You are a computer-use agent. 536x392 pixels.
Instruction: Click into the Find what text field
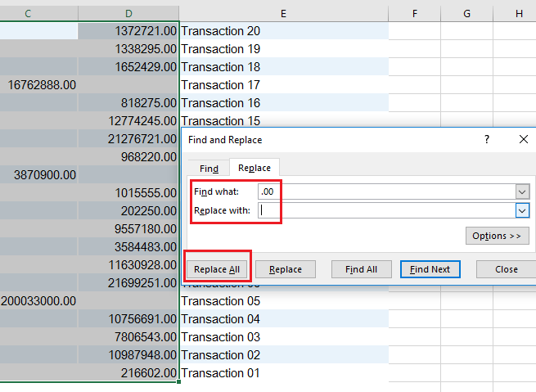pos(385,191)
